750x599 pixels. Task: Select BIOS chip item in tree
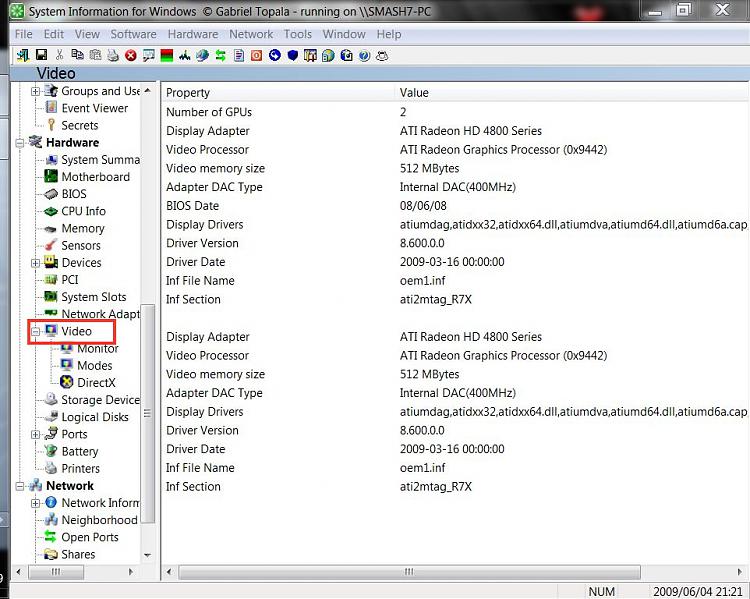[74, 194]
